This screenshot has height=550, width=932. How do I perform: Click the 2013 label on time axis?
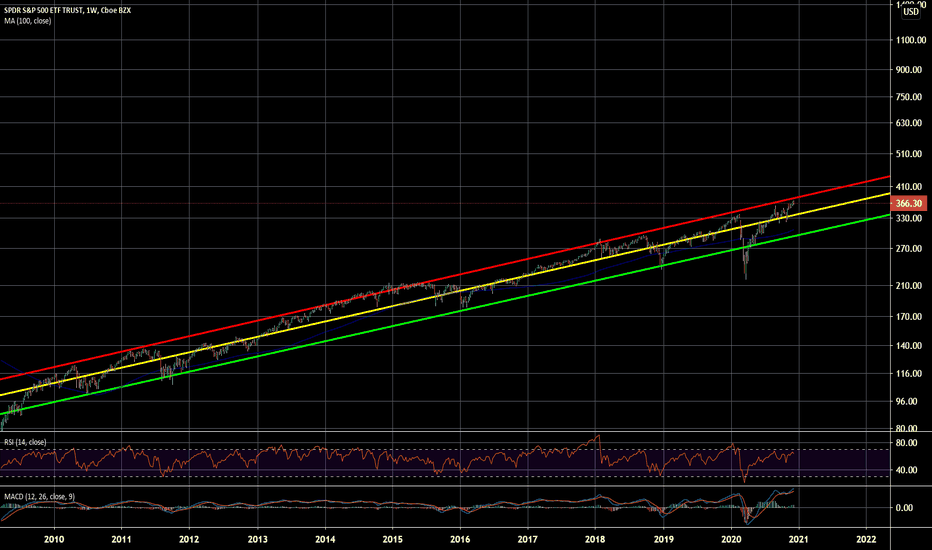point(257,539)
